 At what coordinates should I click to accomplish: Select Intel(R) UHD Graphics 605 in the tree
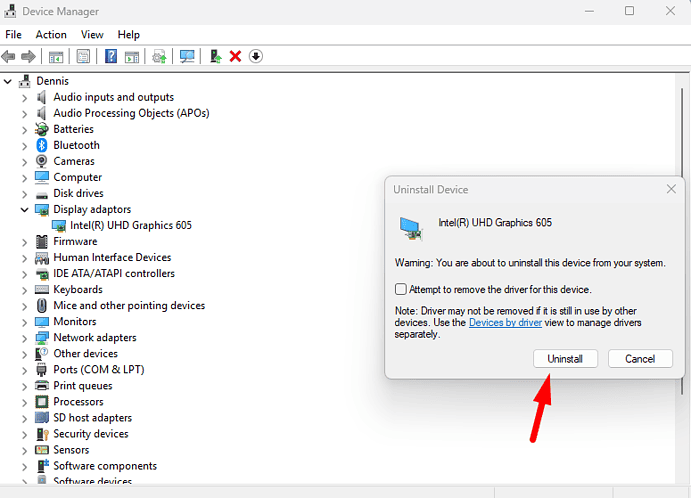130,225
